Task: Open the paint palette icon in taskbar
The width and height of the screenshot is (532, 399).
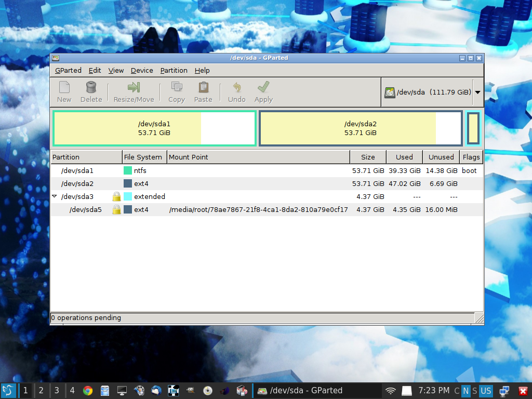Action: click(x=139, y=391)
